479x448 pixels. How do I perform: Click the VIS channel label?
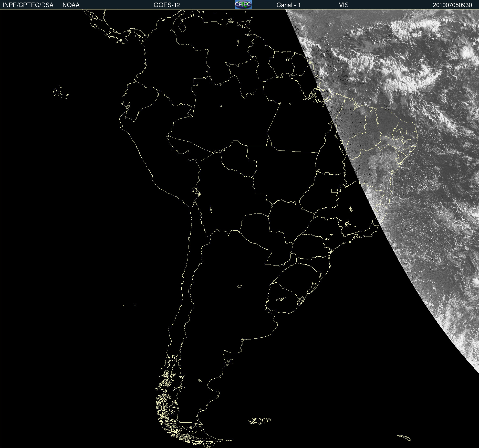pyautogui.click(x=344, y=5)
